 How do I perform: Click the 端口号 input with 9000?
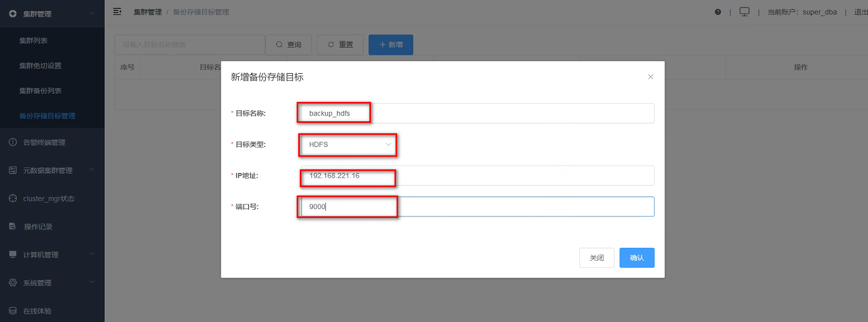pos(478,206)
